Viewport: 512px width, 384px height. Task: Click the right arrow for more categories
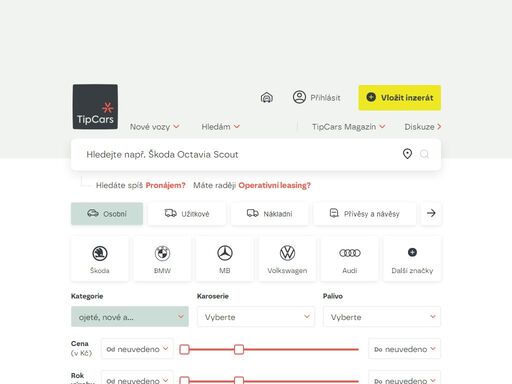[x=431, y=213]
